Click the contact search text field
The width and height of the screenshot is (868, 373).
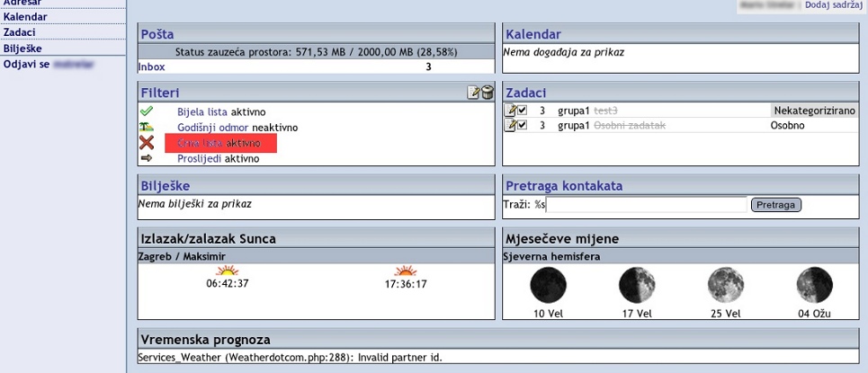pos(647,205)
